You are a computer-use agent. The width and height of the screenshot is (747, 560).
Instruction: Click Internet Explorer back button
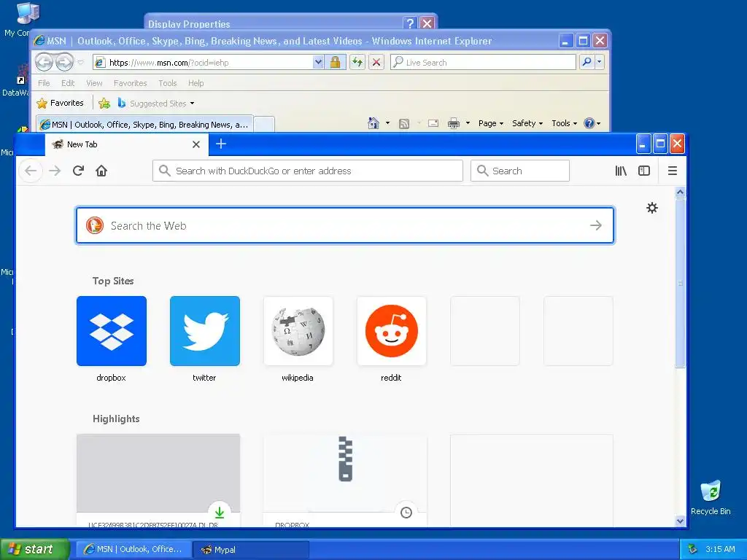[44, 62]
